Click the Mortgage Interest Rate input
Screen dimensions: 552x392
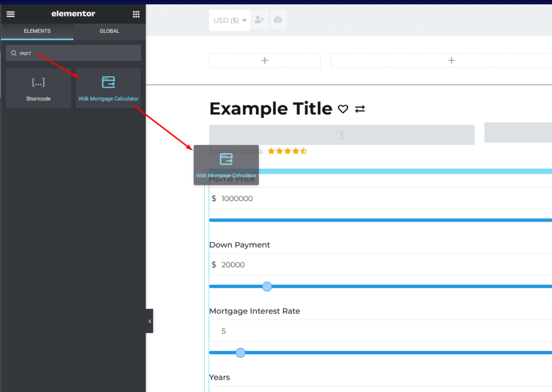tap(381, 331)
